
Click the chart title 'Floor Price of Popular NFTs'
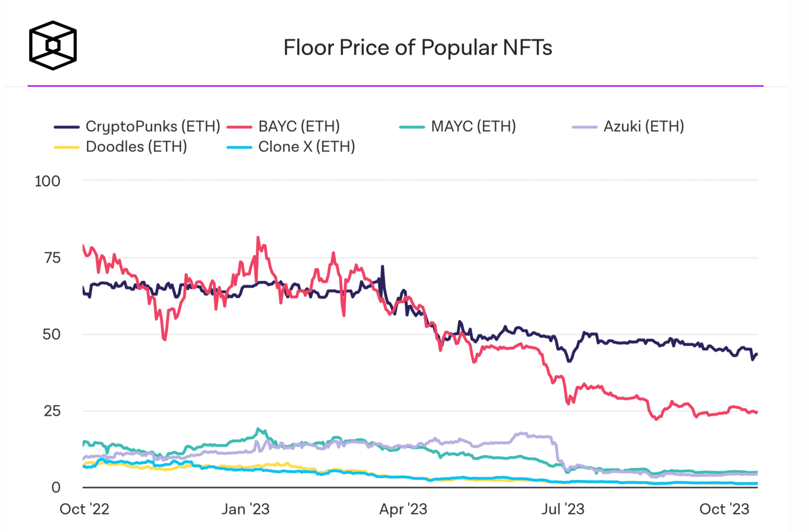[x=418, y=48]
